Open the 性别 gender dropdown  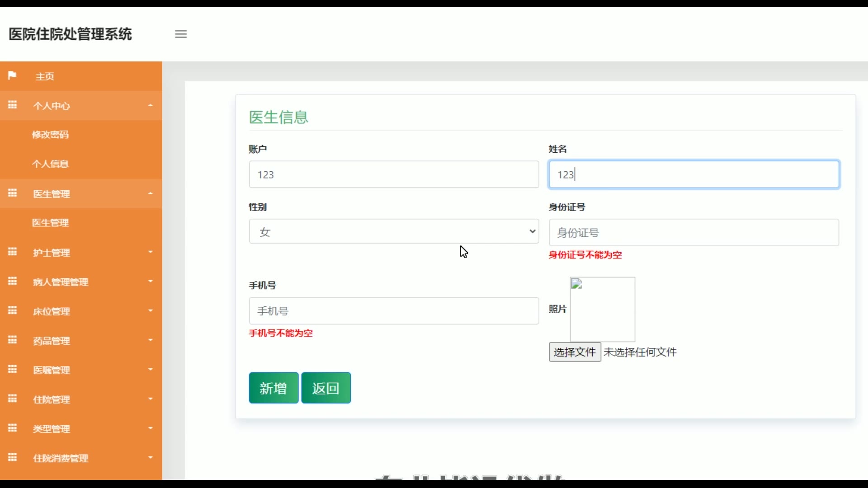click(x=393, y=232)
